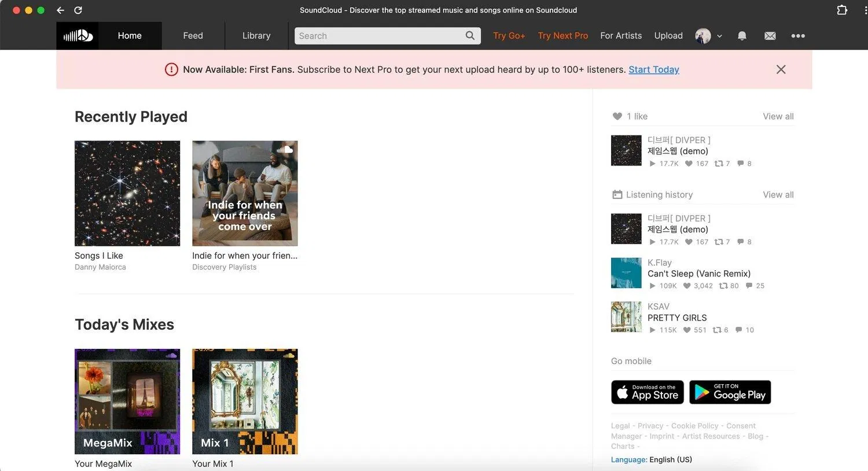Switch to the Library tab
Screen dimensions: 868x471
click(256, 35)
